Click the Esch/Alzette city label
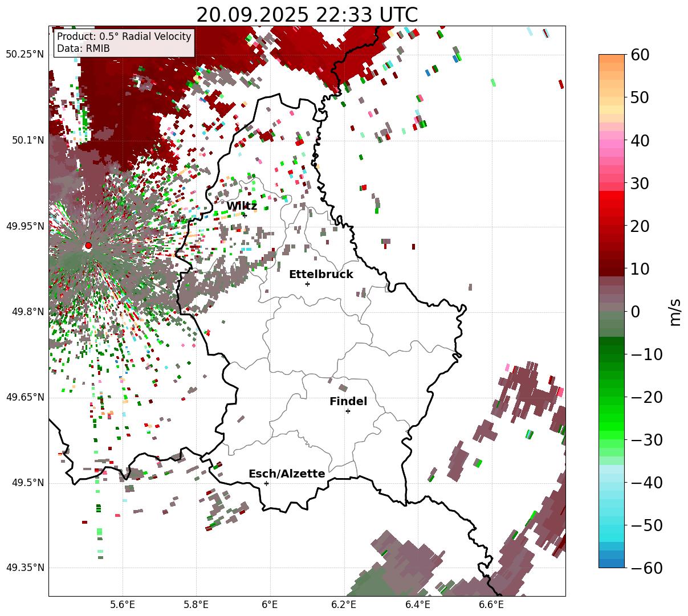 [287, 474]
